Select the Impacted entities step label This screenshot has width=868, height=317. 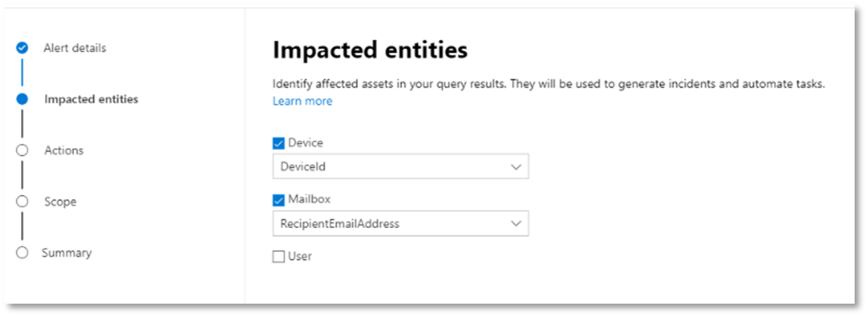pos(91,99)
